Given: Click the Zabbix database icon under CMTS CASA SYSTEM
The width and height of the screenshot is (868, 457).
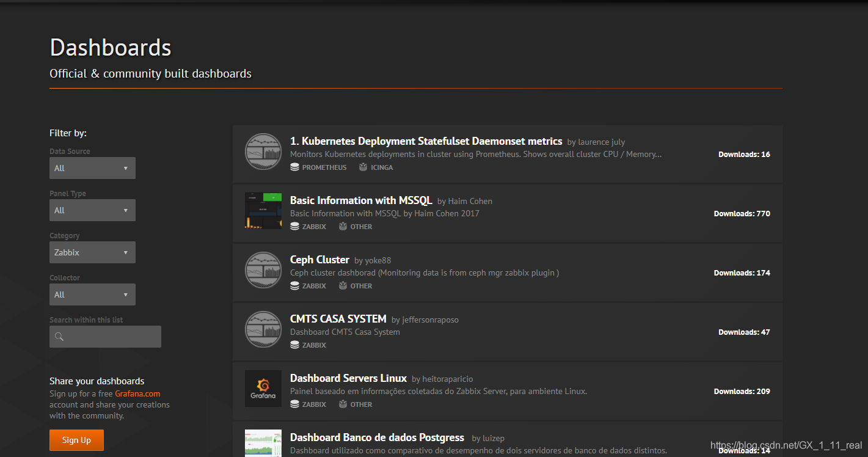Looking at the screenshot, I should tap(294, 345).
